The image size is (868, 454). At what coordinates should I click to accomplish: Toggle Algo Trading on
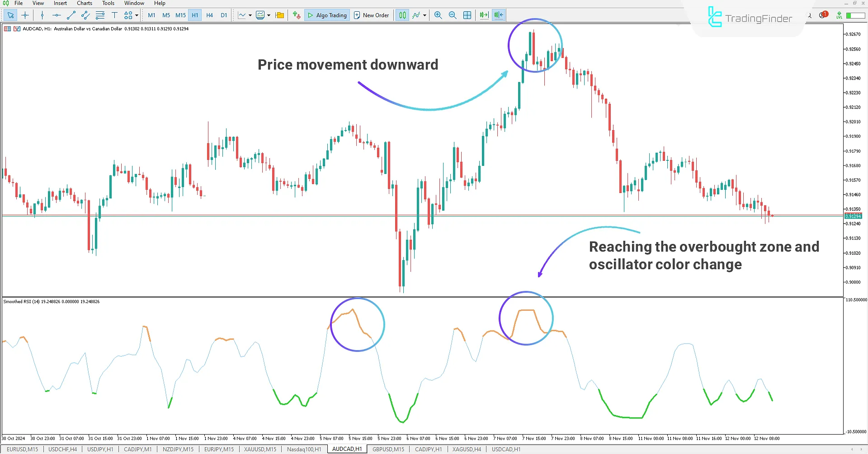pos(327,15)
